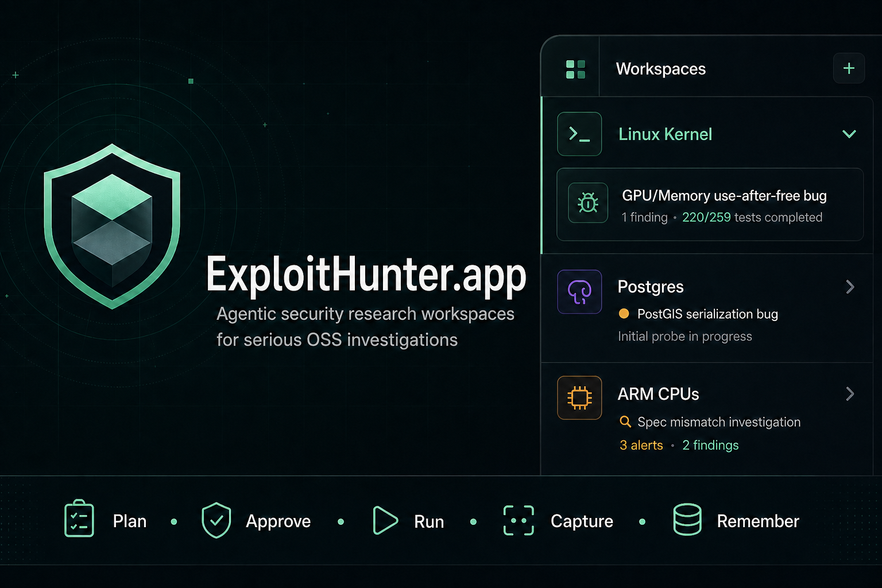Collapse the Linux Kernel workspace chevron
The width and height of the screenshot is (882, 588).
click(x=849, y=134)
